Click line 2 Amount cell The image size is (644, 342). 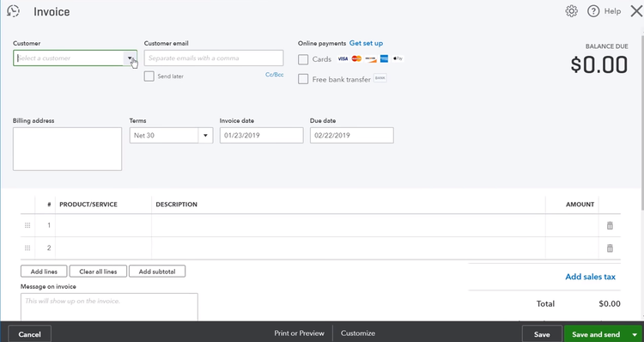[572, 247]
